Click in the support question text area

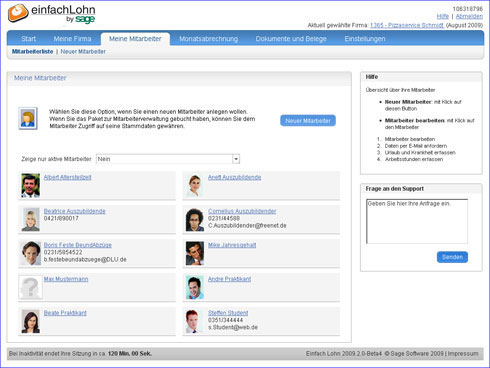pyautogui.click(x=417, y=221)
